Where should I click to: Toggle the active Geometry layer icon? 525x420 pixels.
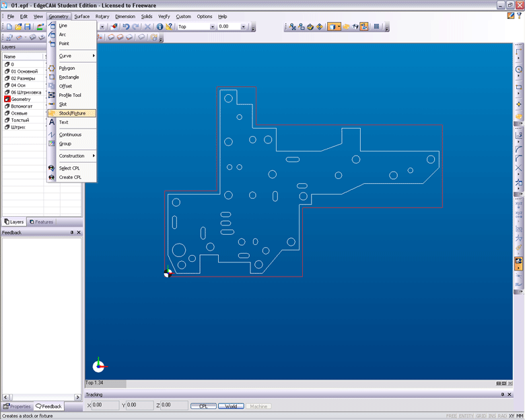click(7, 99)
